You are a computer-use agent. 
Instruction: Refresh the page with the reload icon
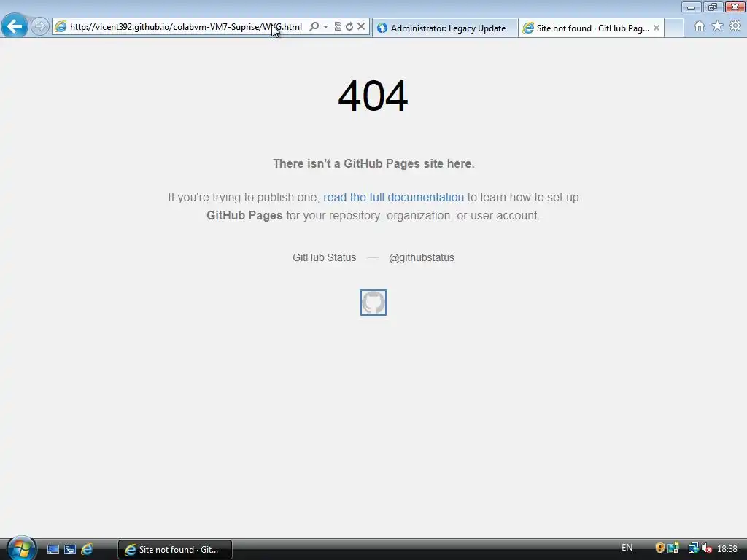tap(349, 27)
